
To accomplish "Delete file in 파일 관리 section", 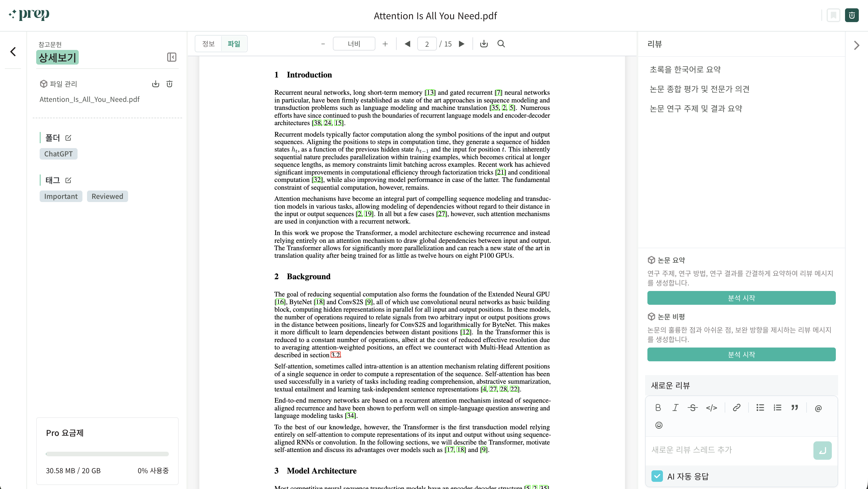I will point(169,84).
